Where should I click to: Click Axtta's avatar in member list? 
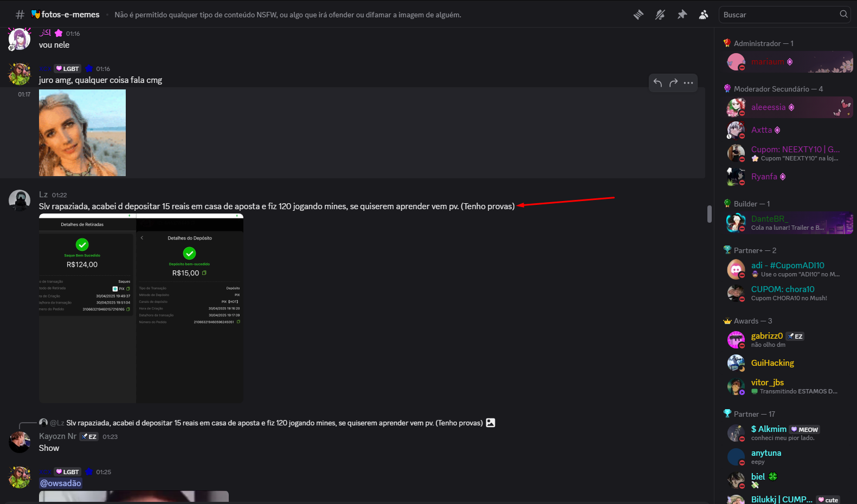click(736, 130)
